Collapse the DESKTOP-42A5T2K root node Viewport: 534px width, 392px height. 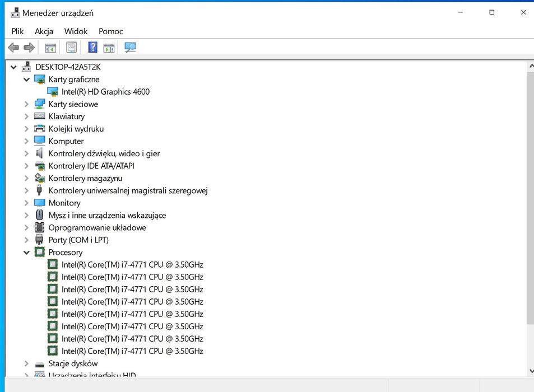click(13, 67)
